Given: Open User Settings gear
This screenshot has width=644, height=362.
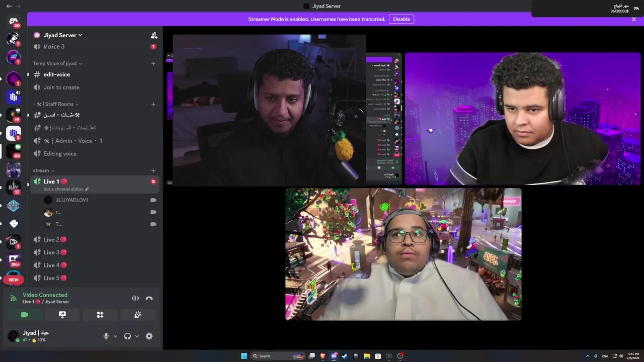Looking at the screenshot, I should point(149,336).
